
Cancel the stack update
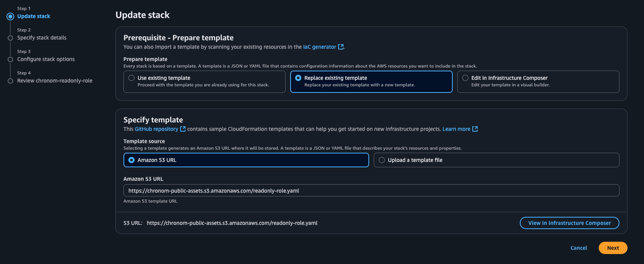point(578,248)
